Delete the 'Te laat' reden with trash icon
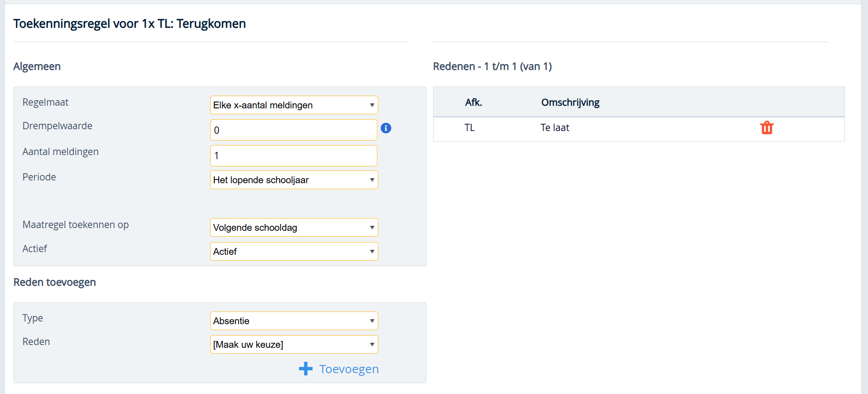This screenshot has width=868, height=394. tap(767, 128)
